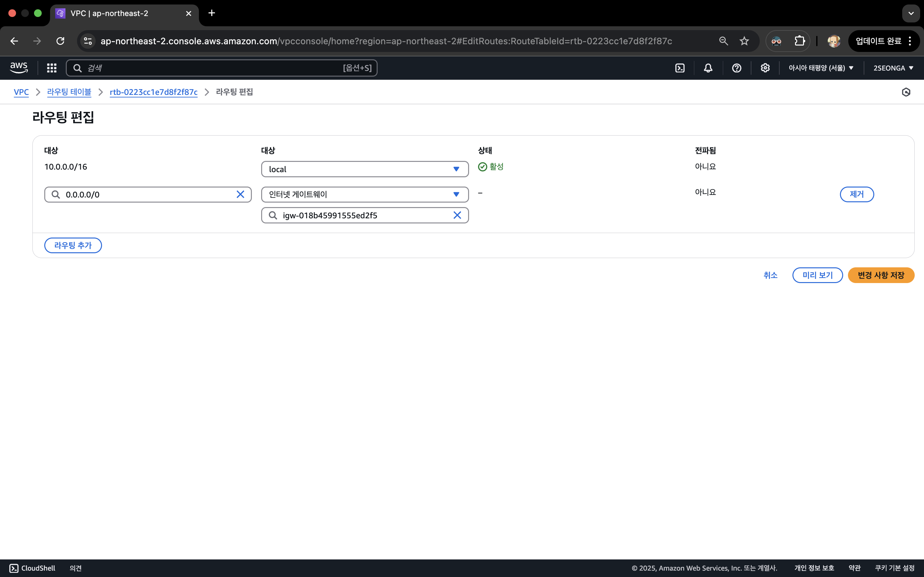Click the 변경 사항 저장 button
The image size is (924, 577).
(881, 275)
